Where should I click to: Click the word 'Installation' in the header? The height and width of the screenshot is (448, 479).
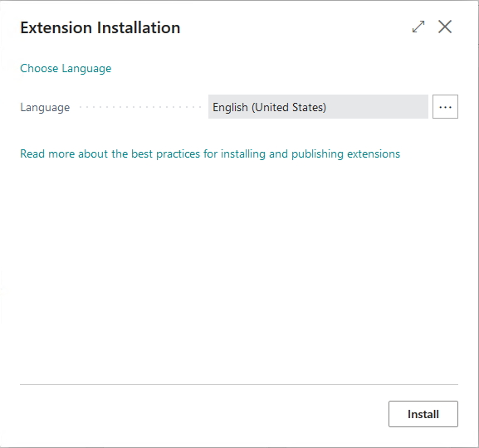coord(139,27)
